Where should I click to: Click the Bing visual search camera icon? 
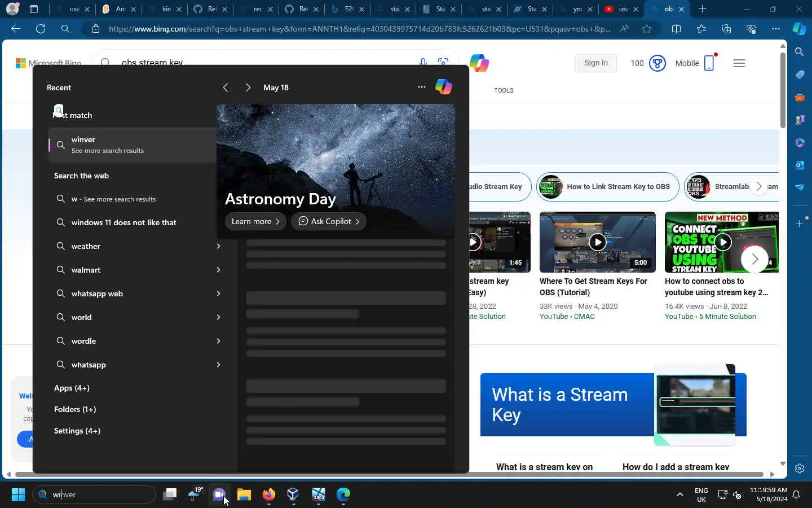click(443, 63)
